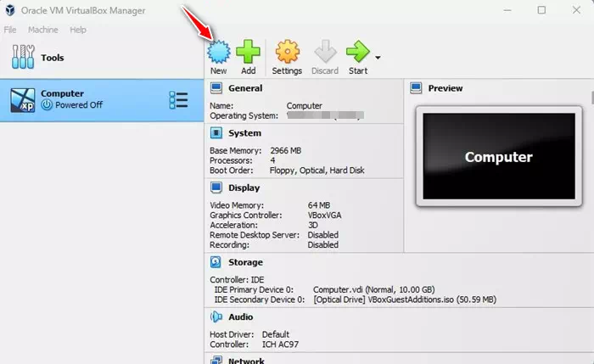
Task: Click the VBoxGuestAdditions.iso optical drive entry
Action: 405,300
